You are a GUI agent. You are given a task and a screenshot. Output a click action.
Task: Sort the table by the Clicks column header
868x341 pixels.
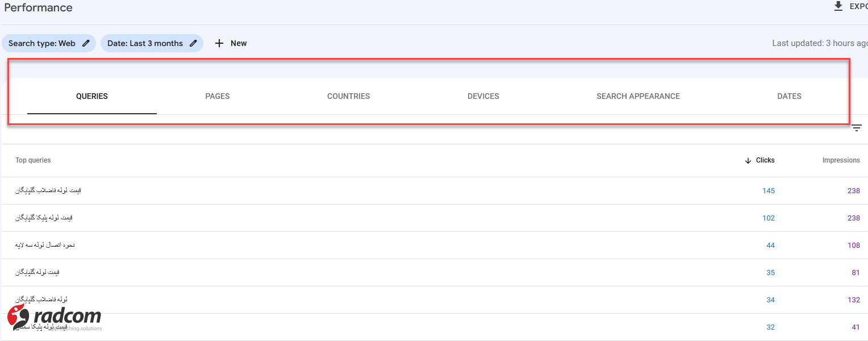point(765,160)
